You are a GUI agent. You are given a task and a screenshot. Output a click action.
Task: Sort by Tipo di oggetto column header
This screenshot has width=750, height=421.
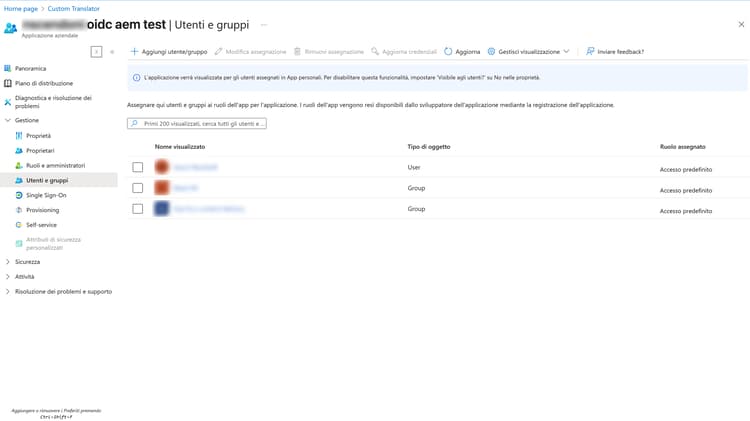[429, 147]
